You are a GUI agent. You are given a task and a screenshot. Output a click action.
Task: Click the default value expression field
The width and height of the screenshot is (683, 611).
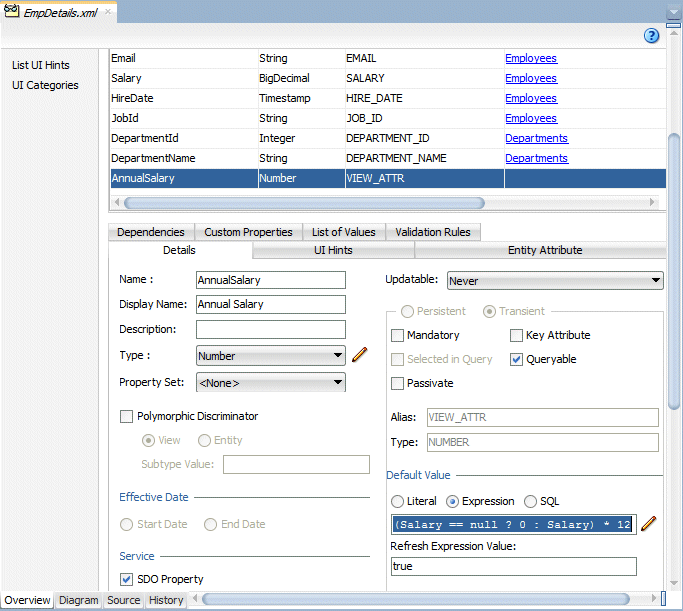click(514, 524)
